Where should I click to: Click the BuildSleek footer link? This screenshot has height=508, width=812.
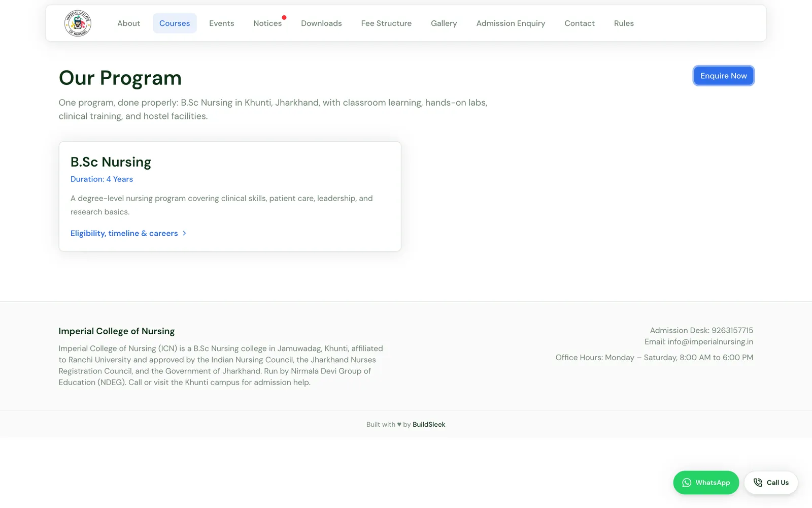pyautogui.click(x=429, y=425)
